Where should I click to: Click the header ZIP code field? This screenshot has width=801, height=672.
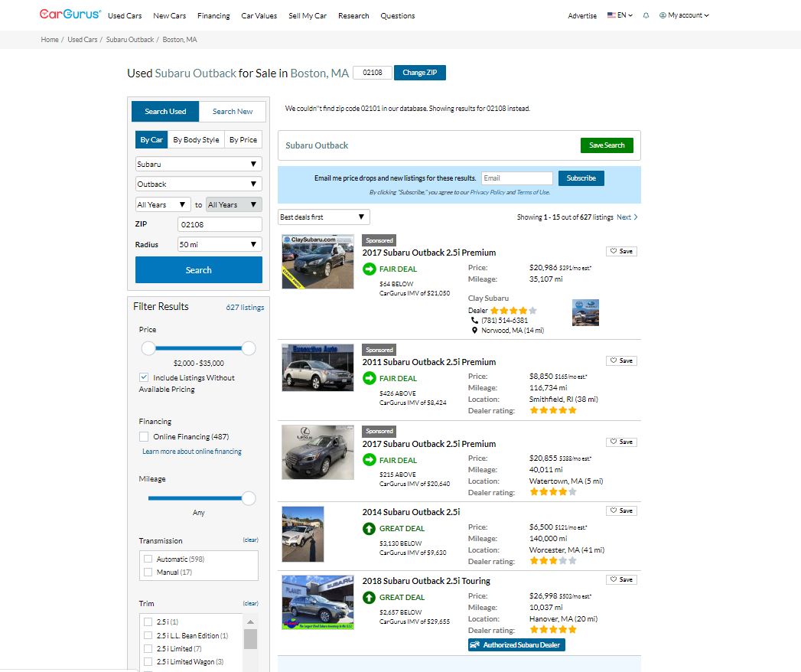[x=373, y=73]
